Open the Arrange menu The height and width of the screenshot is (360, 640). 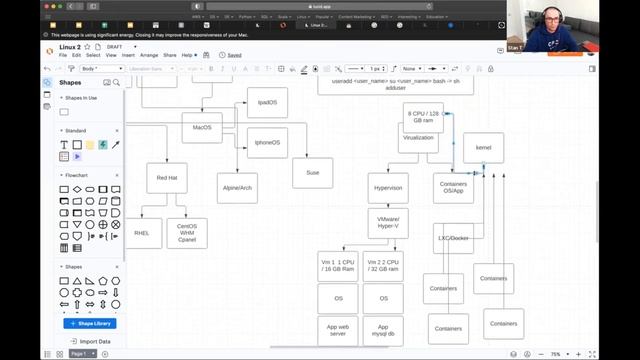pos(149,55)
